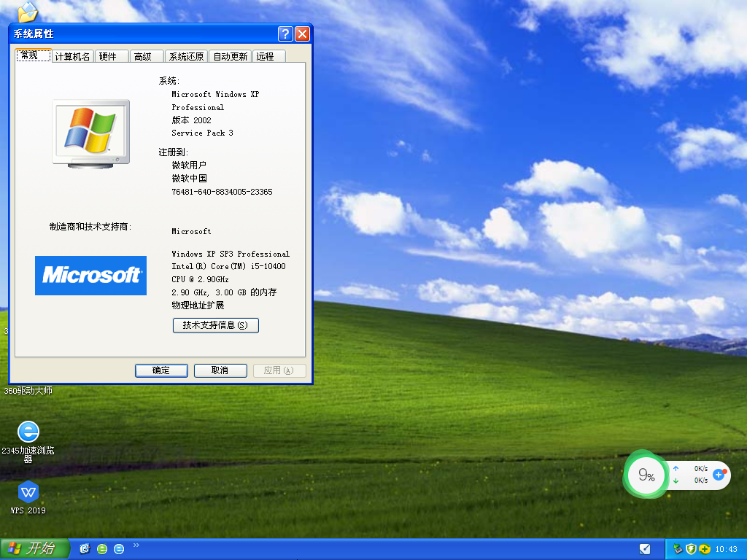Screen dimensions: 747x560
Task: Launch the green browser icon in quick launch
Action: (101, 548)
